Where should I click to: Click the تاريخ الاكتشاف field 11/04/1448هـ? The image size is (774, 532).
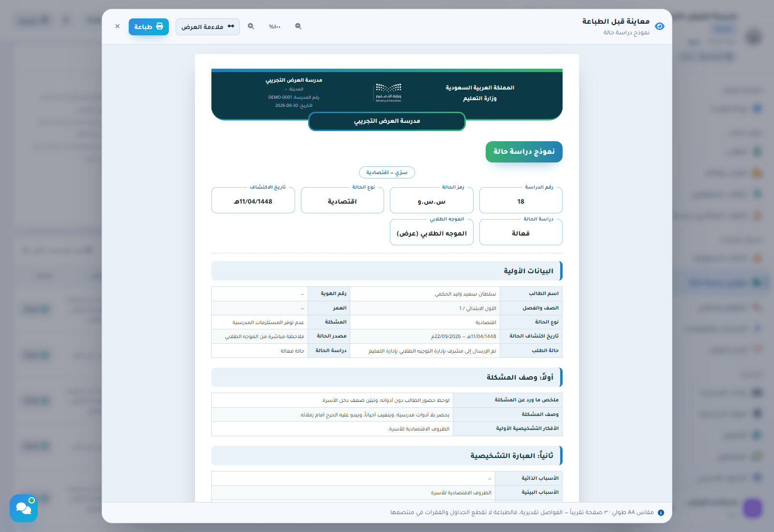(x=253, y=200)
